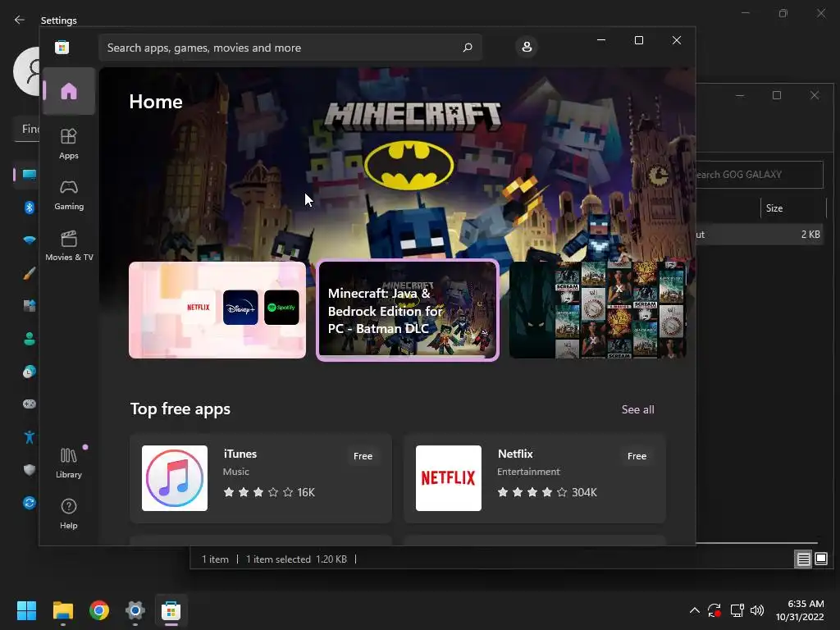
Task: Open the Accessibility icon in Settings
Action: [30, 436]
